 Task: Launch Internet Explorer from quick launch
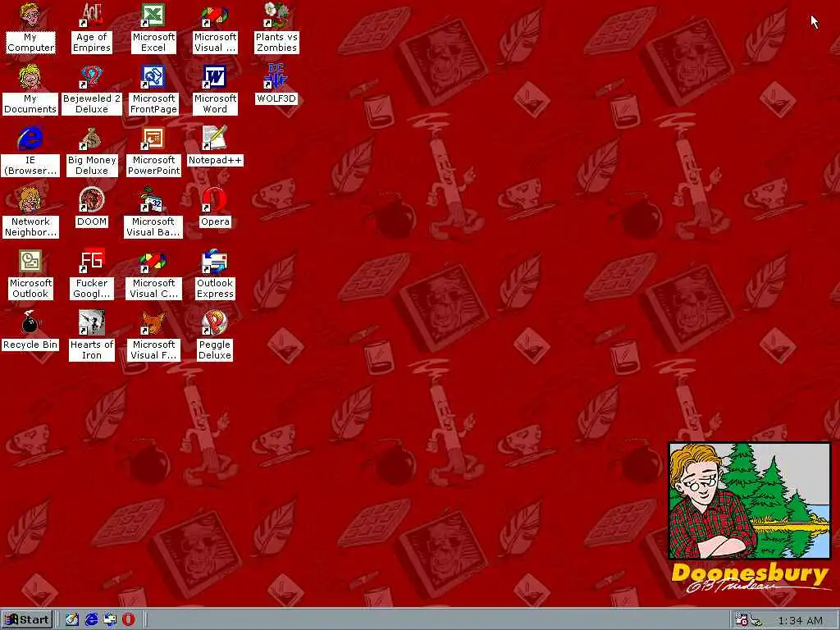click(91, 620)
